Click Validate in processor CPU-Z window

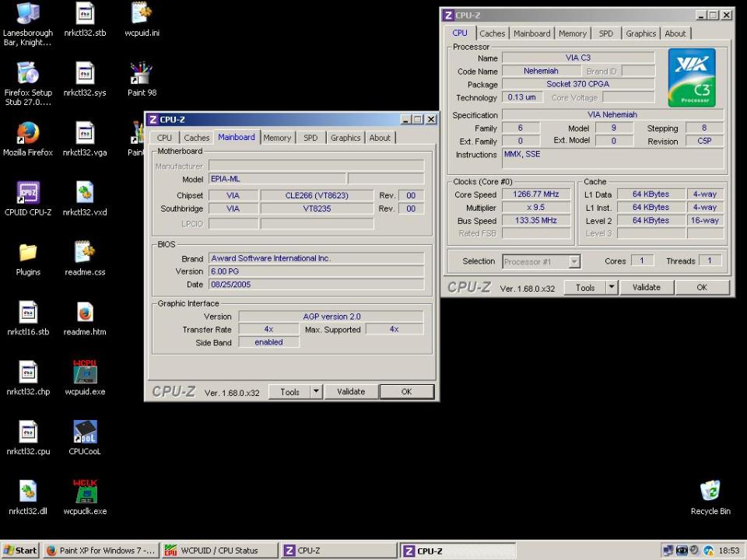click(647, 287)
